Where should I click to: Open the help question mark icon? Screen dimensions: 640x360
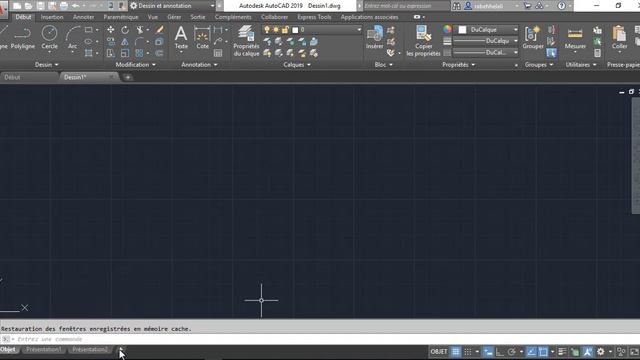562,6
